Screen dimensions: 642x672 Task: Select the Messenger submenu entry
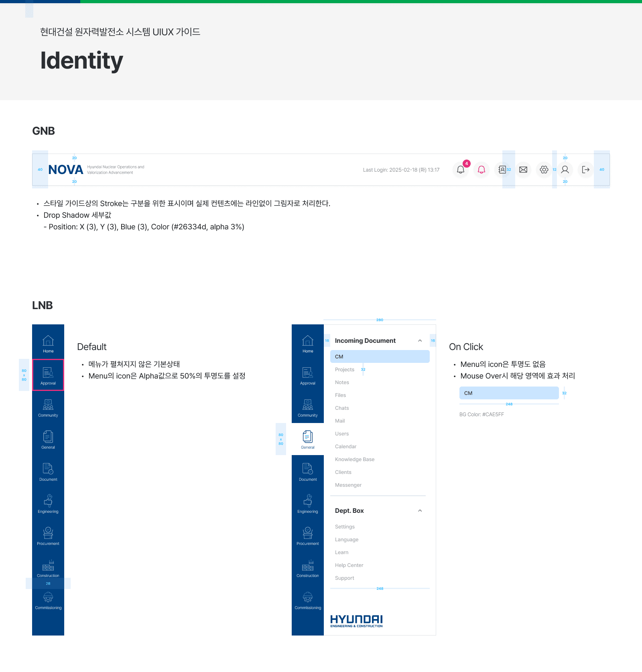coord(348,485)
